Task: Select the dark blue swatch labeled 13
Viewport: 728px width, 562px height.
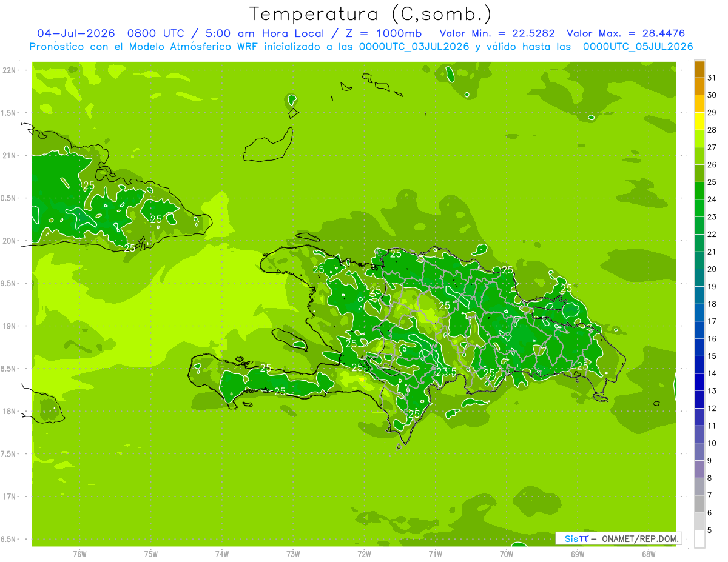Action: coord(699,382)
